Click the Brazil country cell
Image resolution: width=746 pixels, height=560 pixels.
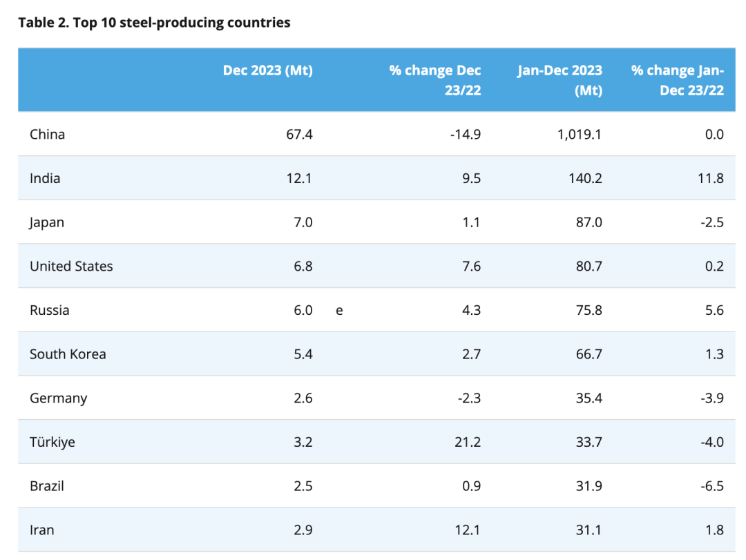click(x=47, y=486)
